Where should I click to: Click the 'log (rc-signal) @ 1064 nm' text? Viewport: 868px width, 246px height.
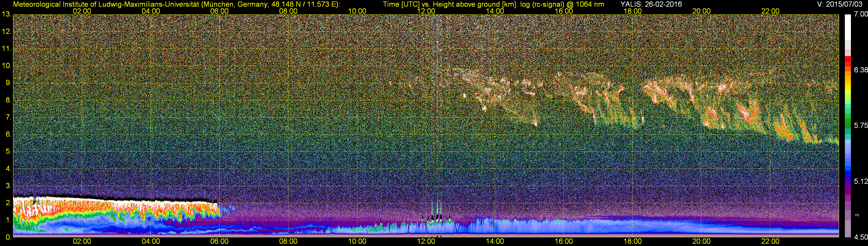[x=562, y=4]
